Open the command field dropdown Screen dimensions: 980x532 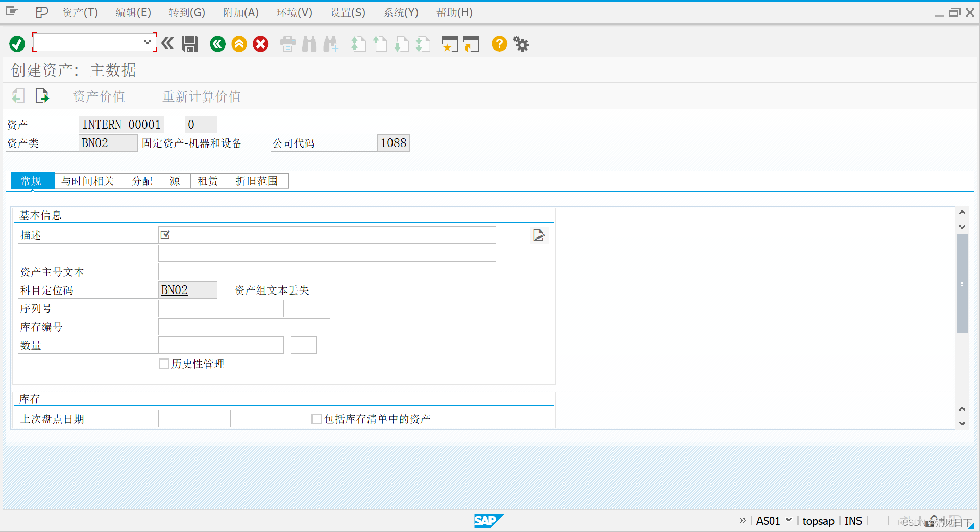pyautogui.click(x=148, y=42)
